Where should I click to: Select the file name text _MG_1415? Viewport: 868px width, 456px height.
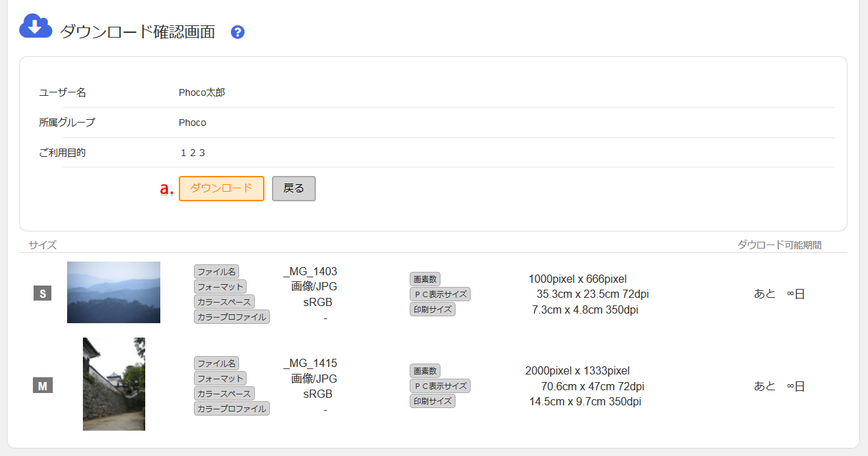310,364
